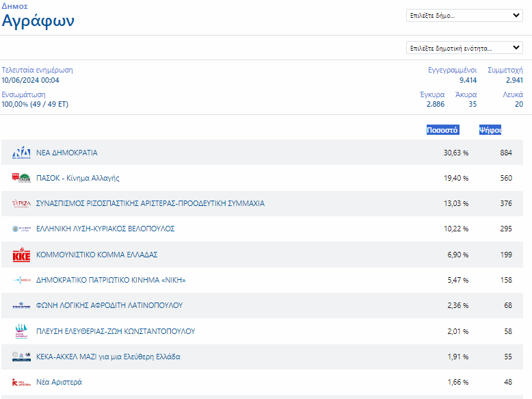This screenshot has height=399, width=532.
Task: Click the Νέα Αριστερά logo
Action: tap(21, 383)
